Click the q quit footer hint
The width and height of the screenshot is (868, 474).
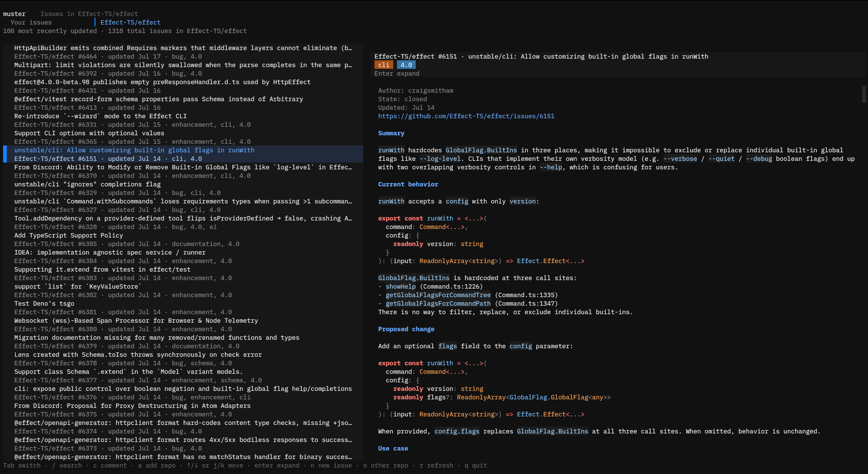[476, 465]
